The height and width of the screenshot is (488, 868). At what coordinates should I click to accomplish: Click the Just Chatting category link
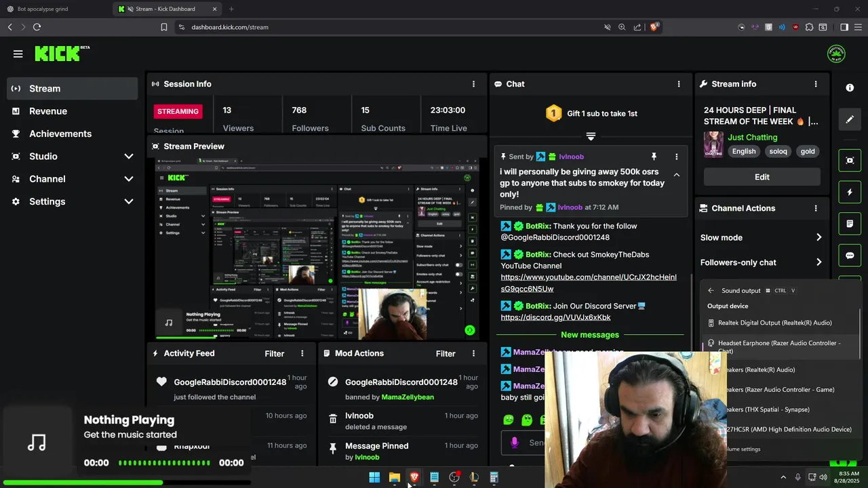[753, 137]
